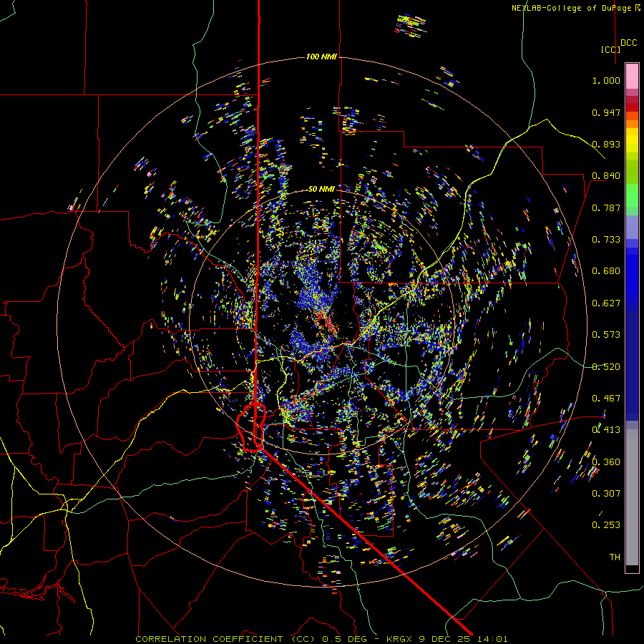The width and height of the screenshot is (644, 644).
Task: Click the 0.733 value on the color scale
Action: (606, 240)
